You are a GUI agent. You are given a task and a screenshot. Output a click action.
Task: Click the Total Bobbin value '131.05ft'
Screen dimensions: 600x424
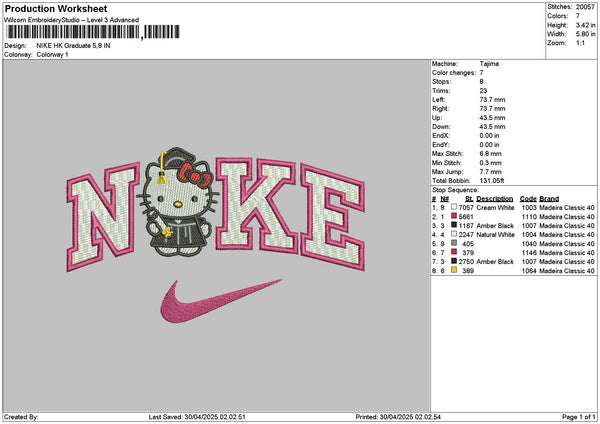click(x=492, y=181)
